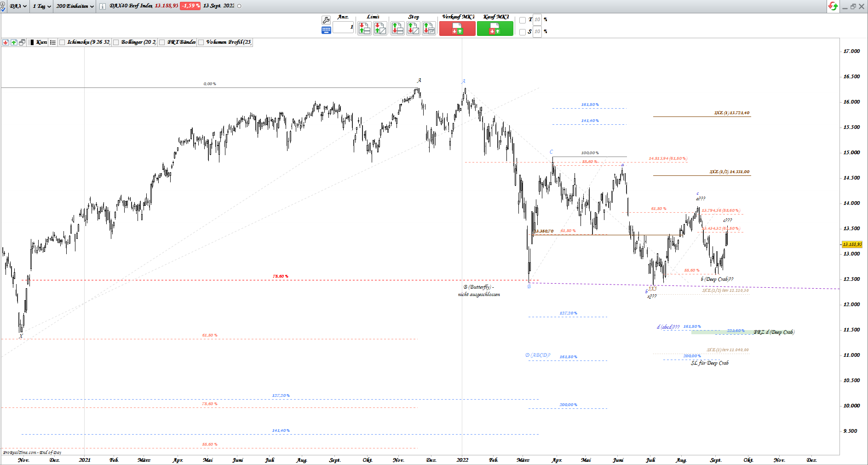Click the ProRealTime.com End of Day text

32,453
